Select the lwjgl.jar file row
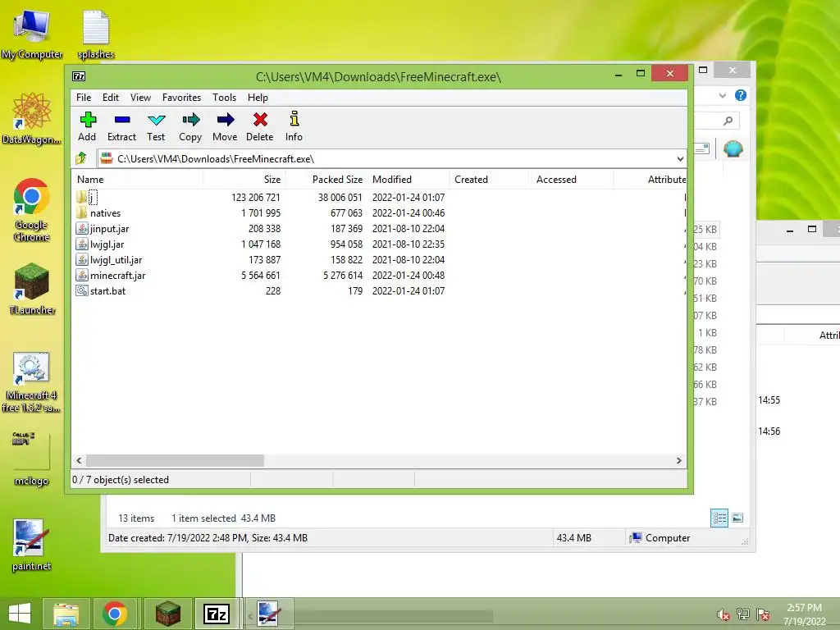Screen dimensions: 840x630 click(x=379, y=244)
